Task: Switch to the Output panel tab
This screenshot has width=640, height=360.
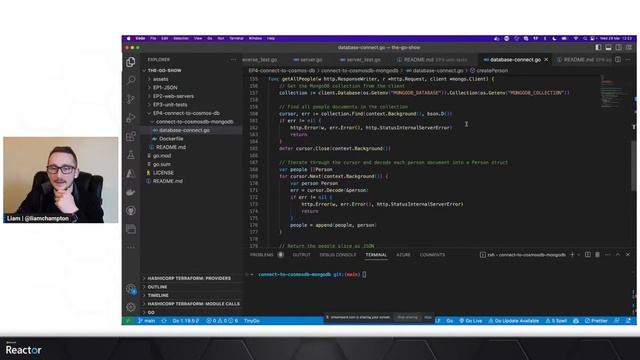Action: coord(302,255)
